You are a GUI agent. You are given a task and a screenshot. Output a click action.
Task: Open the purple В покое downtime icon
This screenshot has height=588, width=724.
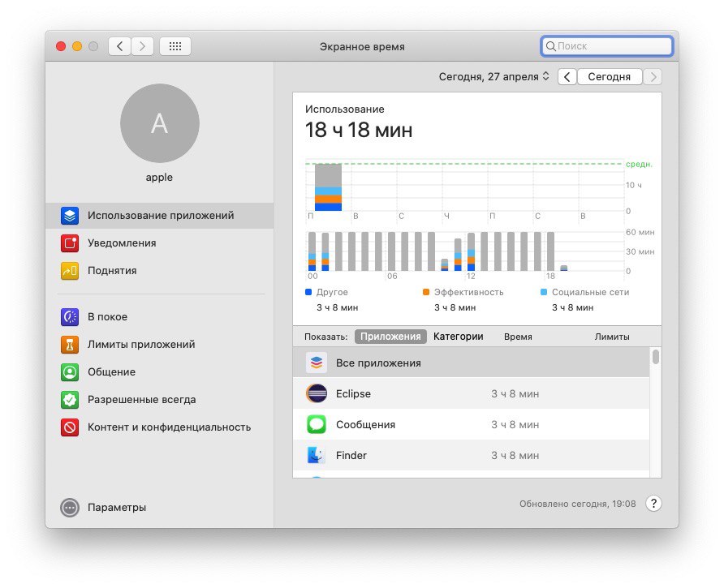click(70, 317)
